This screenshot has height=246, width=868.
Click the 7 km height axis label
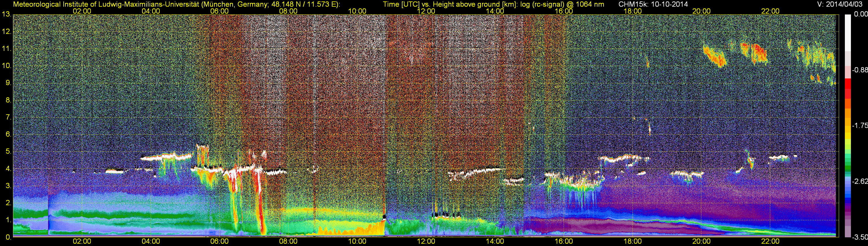[8, 117]
